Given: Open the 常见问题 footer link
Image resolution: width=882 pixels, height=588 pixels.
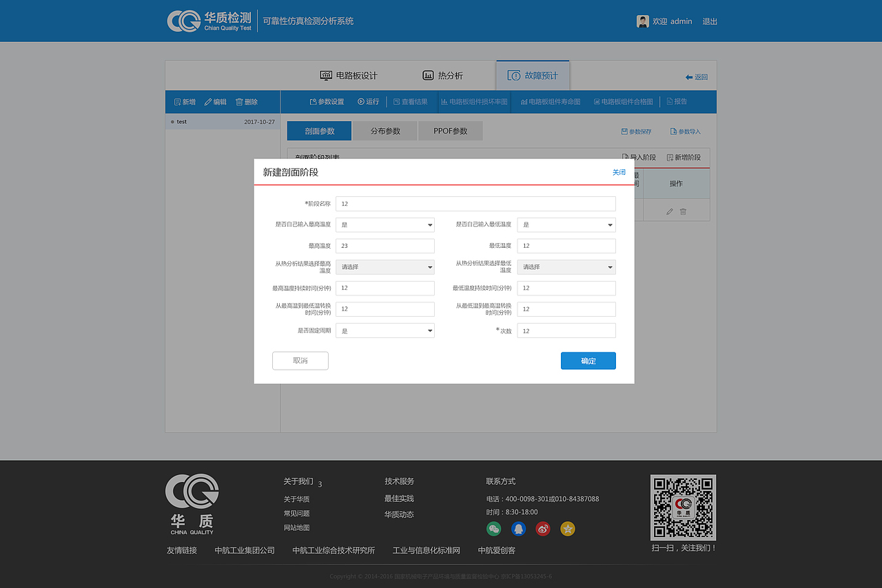Looking at the screenshot, I should [x=296, y=514].
